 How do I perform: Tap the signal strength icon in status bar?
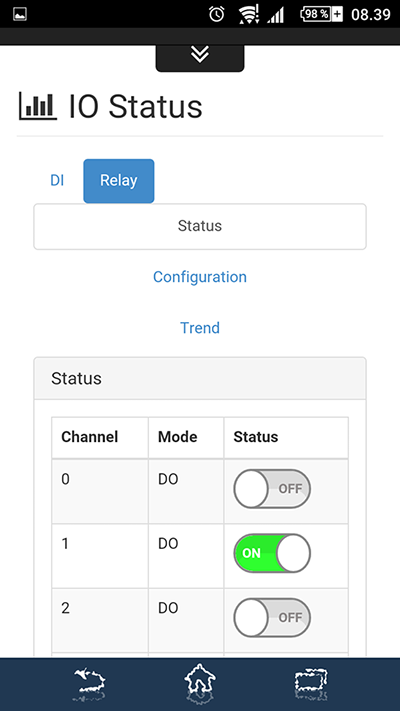[275, 15]
